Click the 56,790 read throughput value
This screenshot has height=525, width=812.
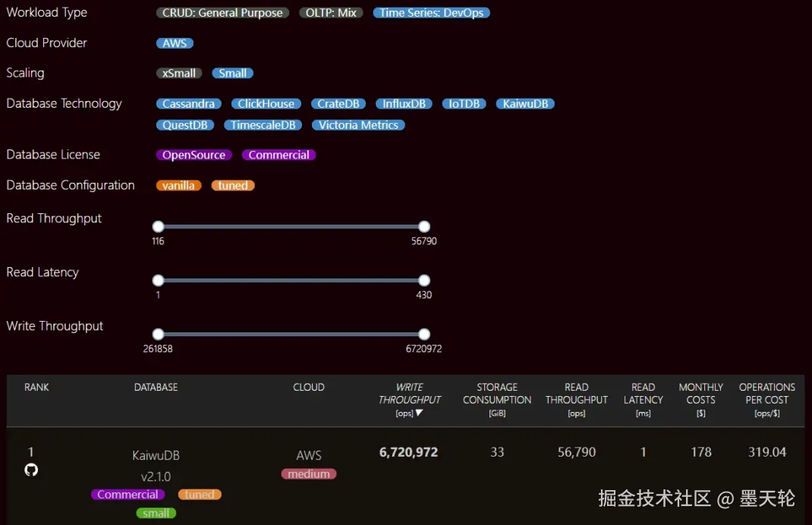(x=577, y=452)
